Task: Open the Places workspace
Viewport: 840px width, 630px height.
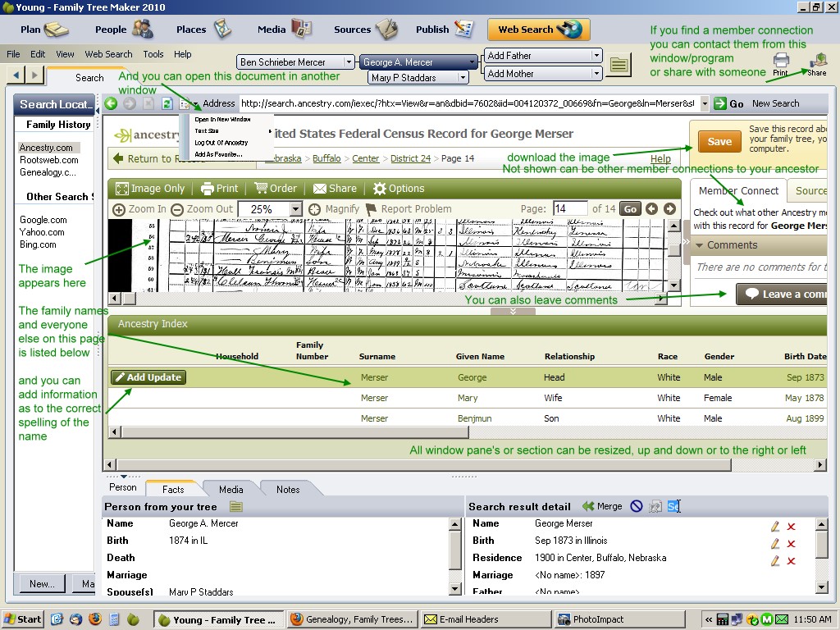Action: (x=203, y=30)
